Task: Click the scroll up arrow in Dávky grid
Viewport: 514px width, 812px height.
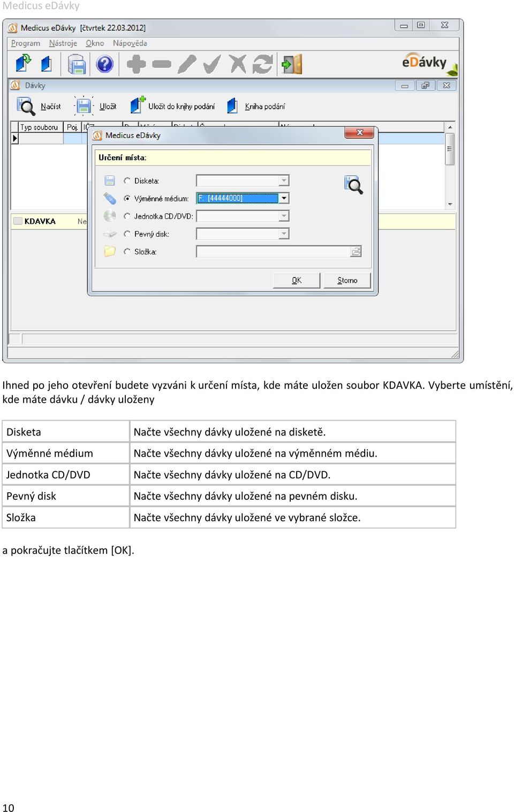Action: tap(450, 127)
